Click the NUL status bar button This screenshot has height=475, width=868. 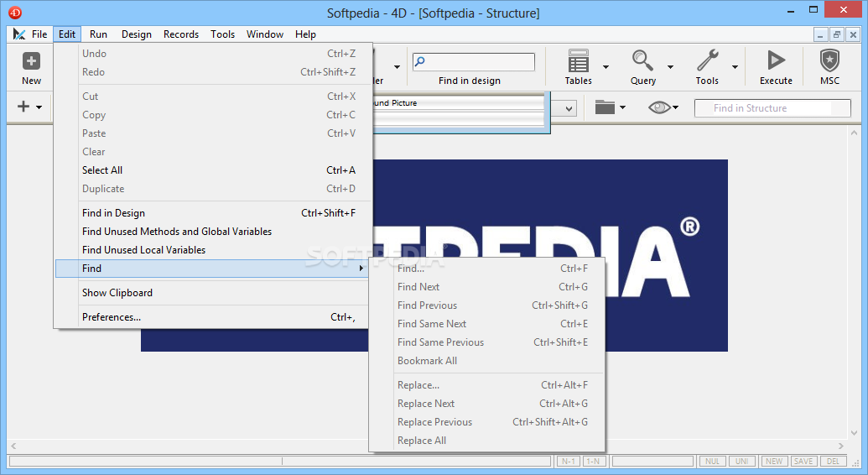[712, 461]
